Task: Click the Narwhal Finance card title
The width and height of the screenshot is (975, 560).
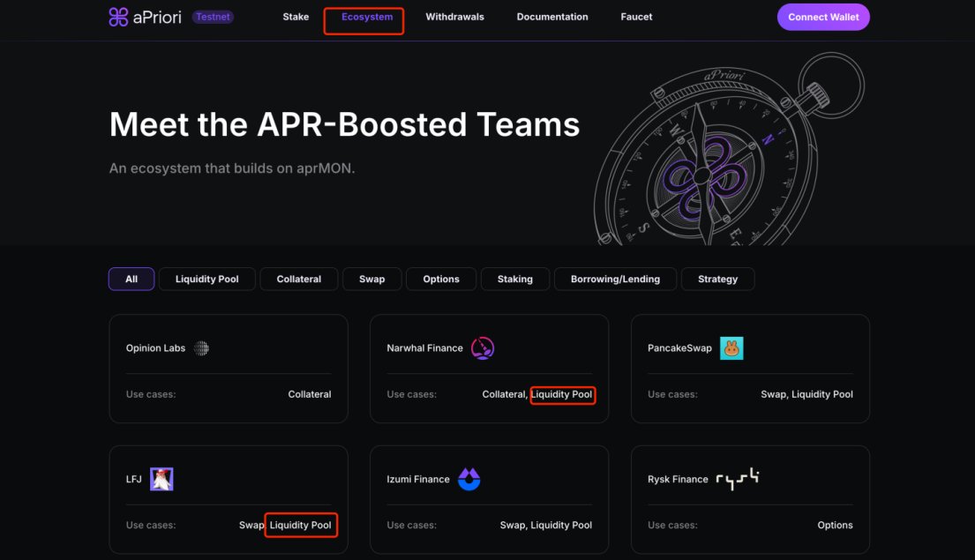Action: click(424, 348)
